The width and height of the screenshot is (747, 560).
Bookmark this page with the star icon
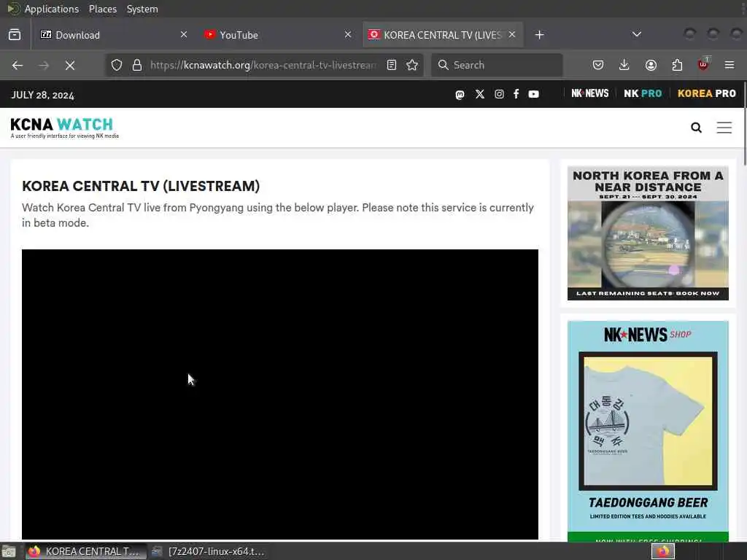pyautogui.click(x=413, y=65)
